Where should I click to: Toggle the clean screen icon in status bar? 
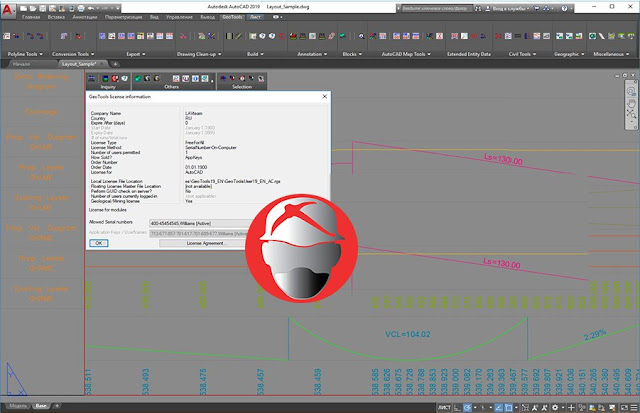coord(624,407)
